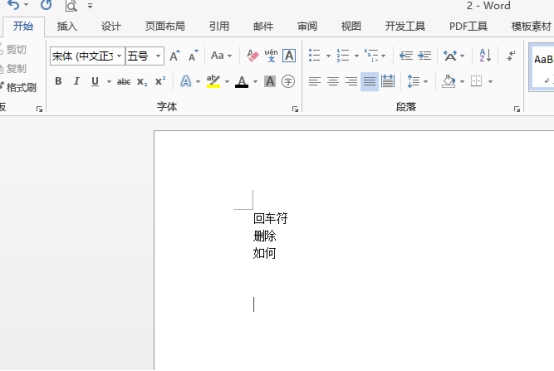Click Center alignment icon
Image resolution: width=554 pixels, height=371 pixels.
pyautogui.click(x=333, y=82)
